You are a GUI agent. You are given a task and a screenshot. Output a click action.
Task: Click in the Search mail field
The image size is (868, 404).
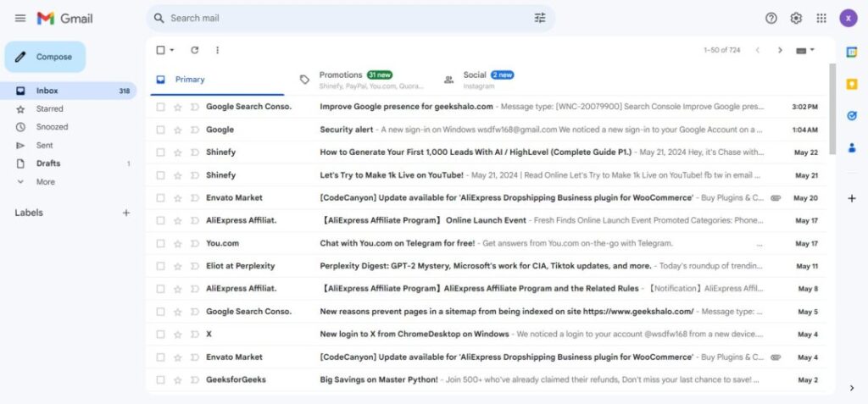click(x=348, y=19)
